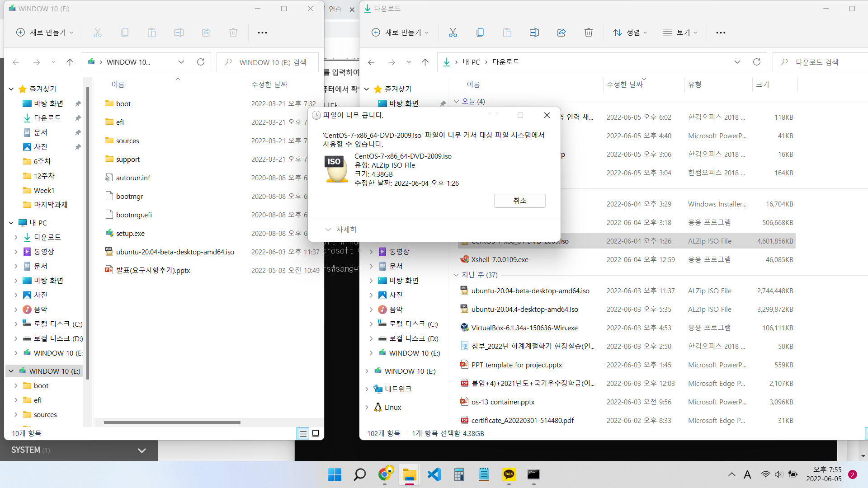Refresh the Downloads folder view
This screenshot has width=868, height=488.
756,62
